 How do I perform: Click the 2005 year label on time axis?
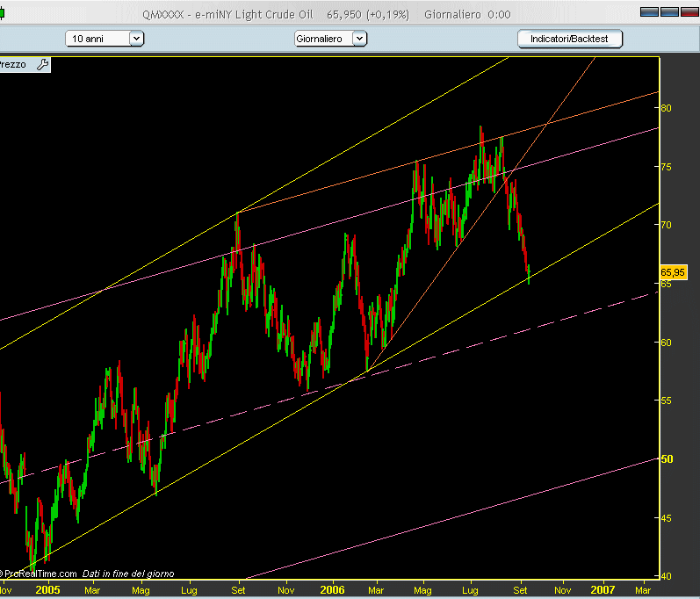coord(47,590)
